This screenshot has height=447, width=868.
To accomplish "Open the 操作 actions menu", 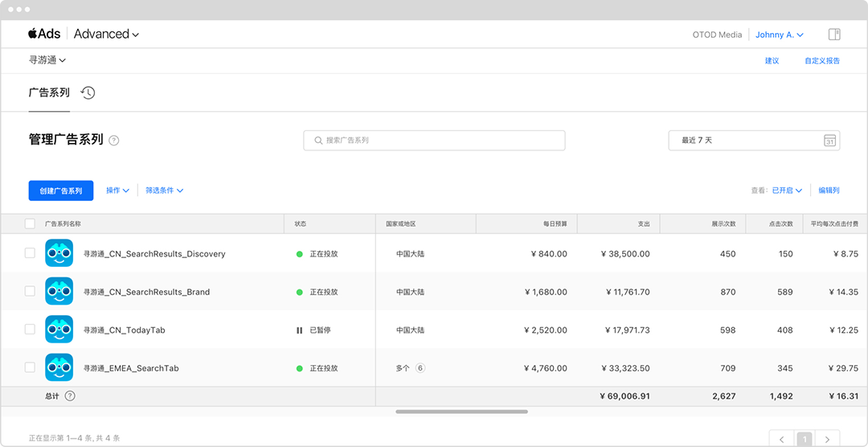I will [x=118, y=190].
